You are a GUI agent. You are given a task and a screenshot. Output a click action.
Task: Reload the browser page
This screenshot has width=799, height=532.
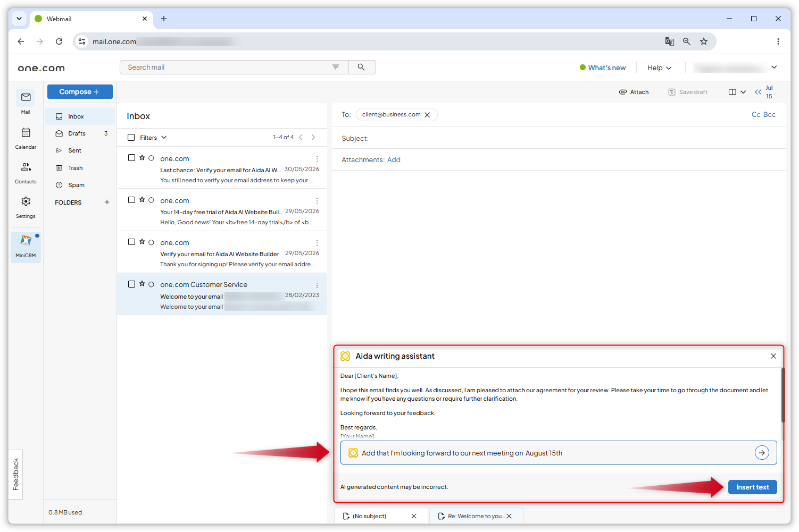point(59,41)
